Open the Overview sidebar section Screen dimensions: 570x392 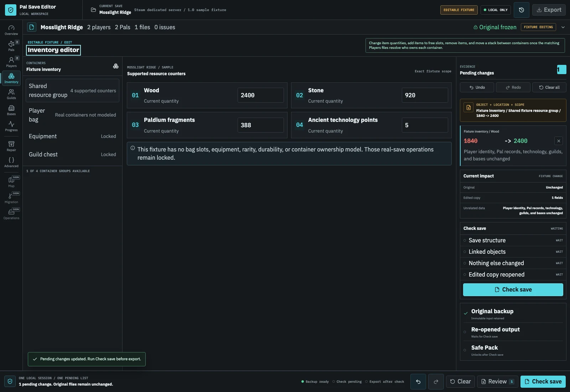point(11,30)
